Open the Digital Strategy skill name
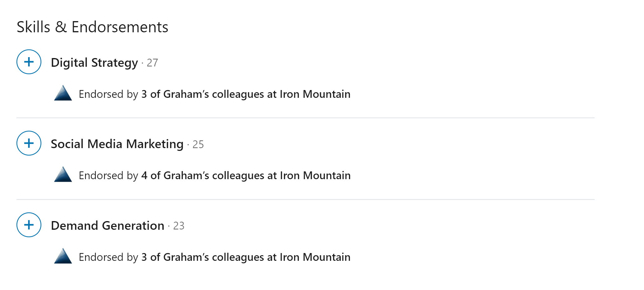644x290 pixels. point(94,63)
